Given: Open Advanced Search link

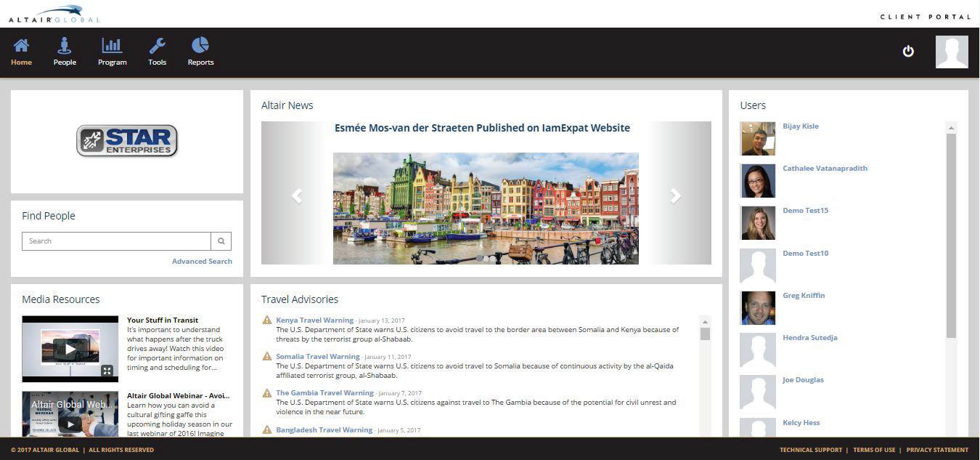Looking at the screenshot, I should (x=202, y=262).
